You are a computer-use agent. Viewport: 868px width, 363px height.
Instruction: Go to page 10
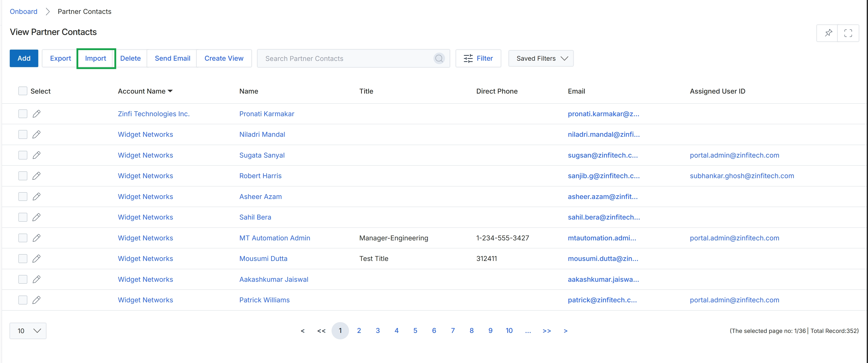pos(509,331)
